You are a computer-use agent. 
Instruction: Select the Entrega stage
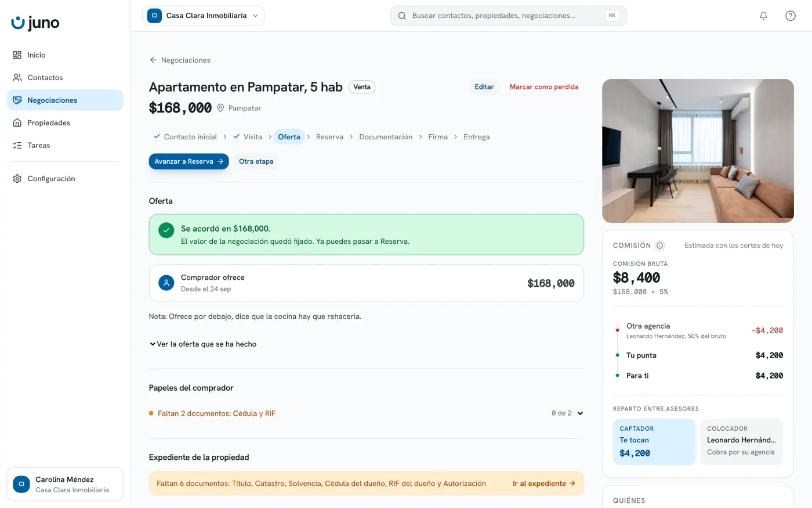tap(477, 137)
